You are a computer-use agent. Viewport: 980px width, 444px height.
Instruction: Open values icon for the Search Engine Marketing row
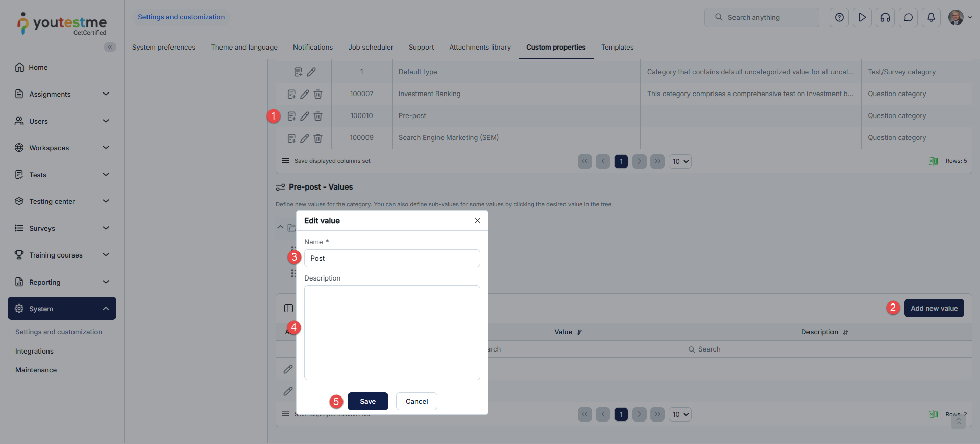pos(291,138)
